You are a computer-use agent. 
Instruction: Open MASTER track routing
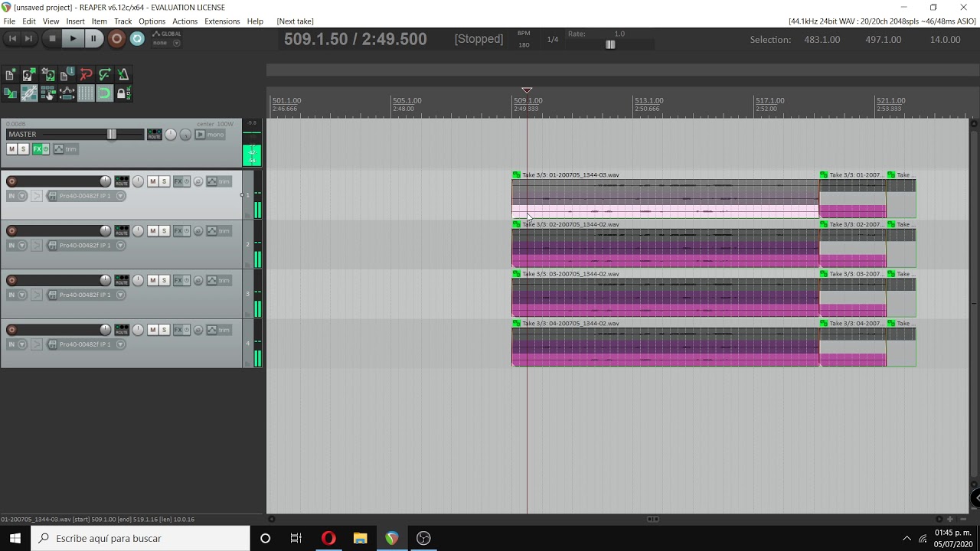(x=154, y=135)
